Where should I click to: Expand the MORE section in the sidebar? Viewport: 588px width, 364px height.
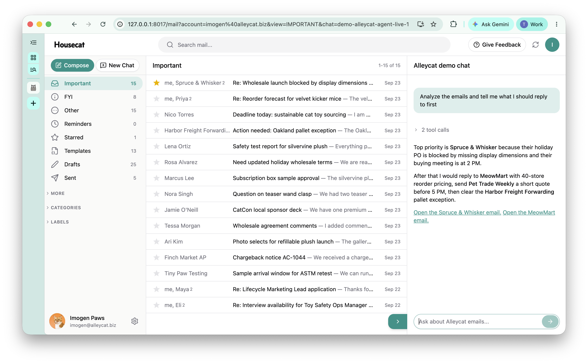coord(55,193)
